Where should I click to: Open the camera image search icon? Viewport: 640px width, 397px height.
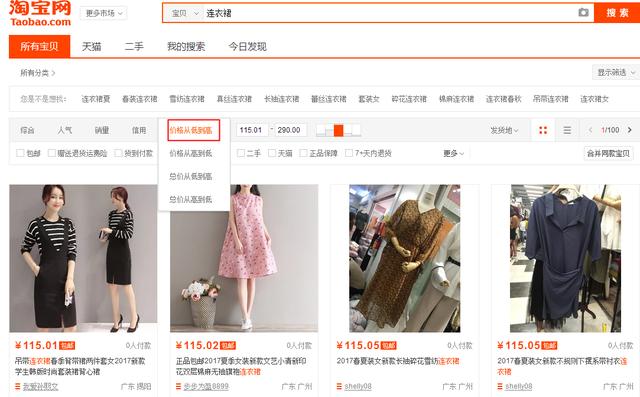tap(583, 13)
